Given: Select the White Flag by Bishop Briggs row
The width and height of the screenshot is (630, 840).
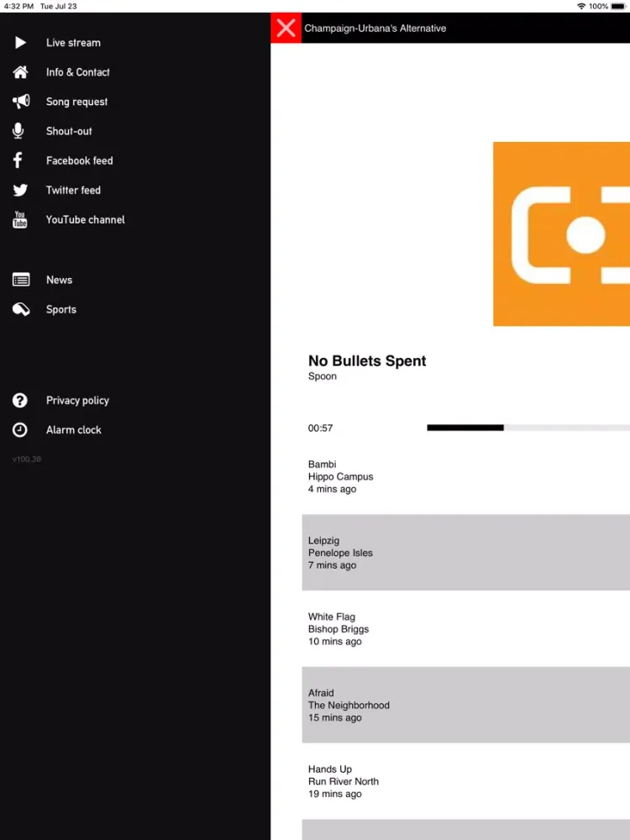Looking at the screenshot, I should [466, 628].
